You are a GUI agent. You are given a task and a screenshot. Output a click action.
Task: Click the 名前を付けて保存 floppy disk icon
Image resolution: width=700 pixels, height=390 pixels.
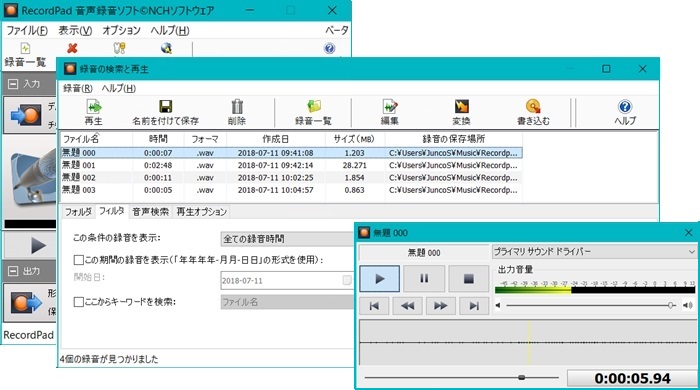[166, 107]
